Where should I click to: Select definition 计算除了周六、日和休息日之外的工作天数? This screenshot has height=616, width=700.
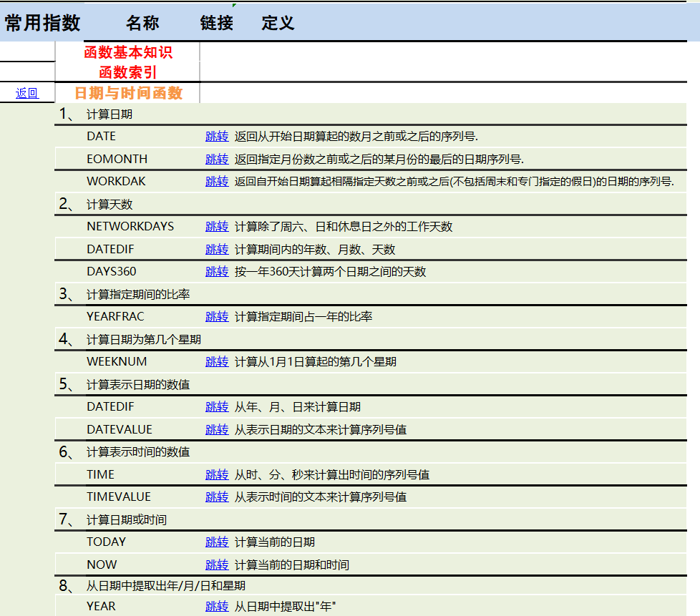(344, 226)
